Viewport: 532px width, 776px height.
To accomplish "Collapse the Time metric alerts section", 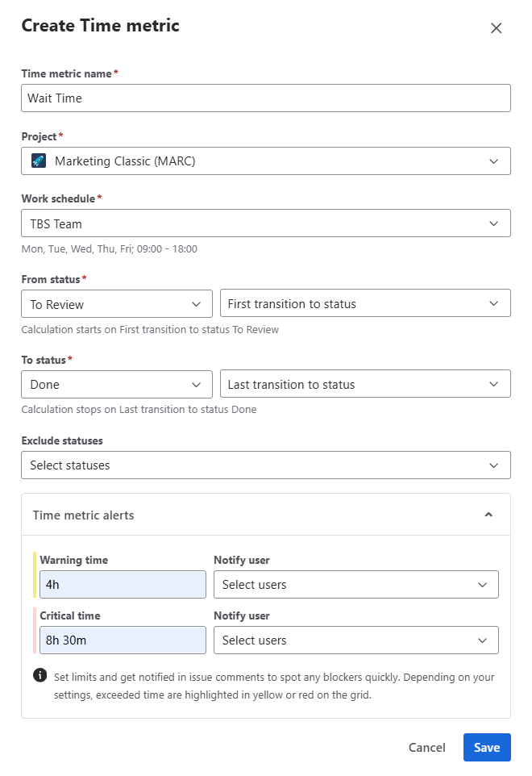I will click(488, 515).
